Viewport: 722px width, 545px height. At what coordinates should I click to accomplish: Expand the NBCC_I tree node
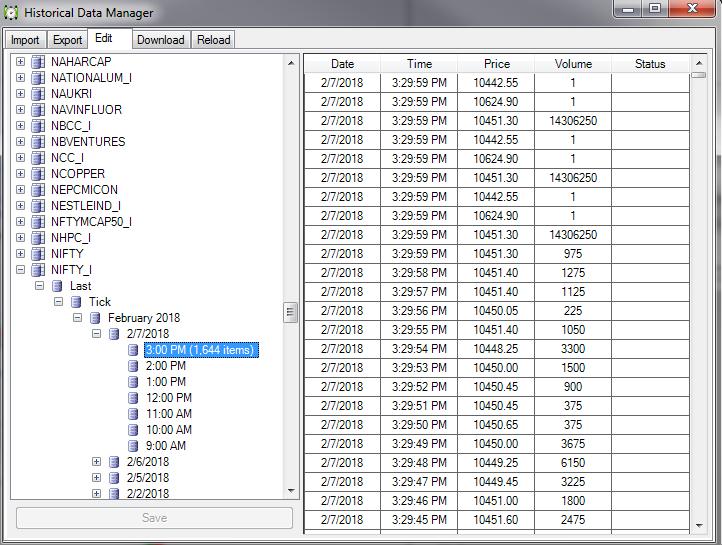coord(21,126)
